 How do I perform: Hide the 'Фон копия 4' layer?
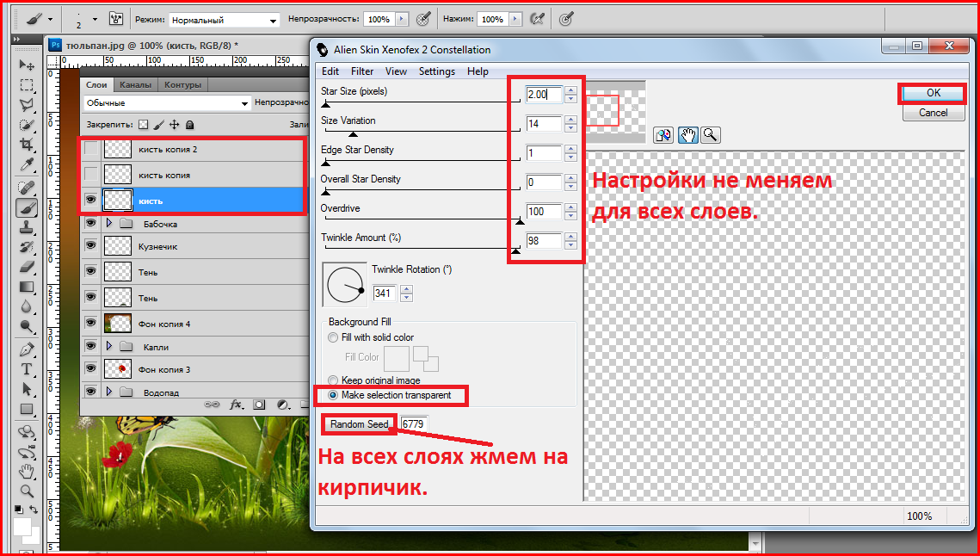coord(91,324)
